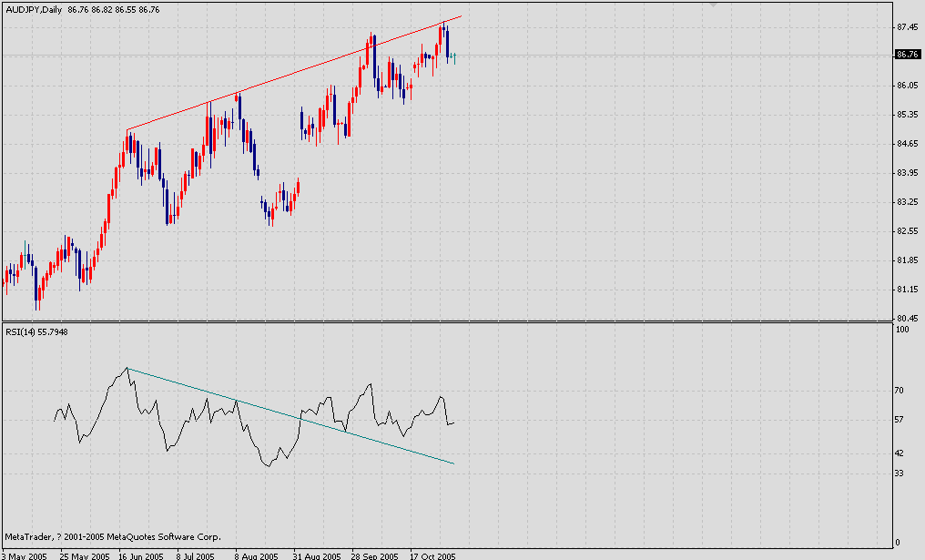Click the RSI level label 57
This screenshot has height=560, width=925.
pos(899,420)
